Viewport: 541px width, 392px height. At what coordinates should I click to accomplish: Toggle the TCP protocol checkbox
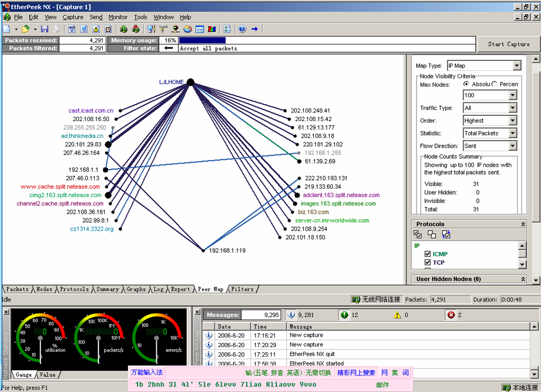tap(428, 262)
